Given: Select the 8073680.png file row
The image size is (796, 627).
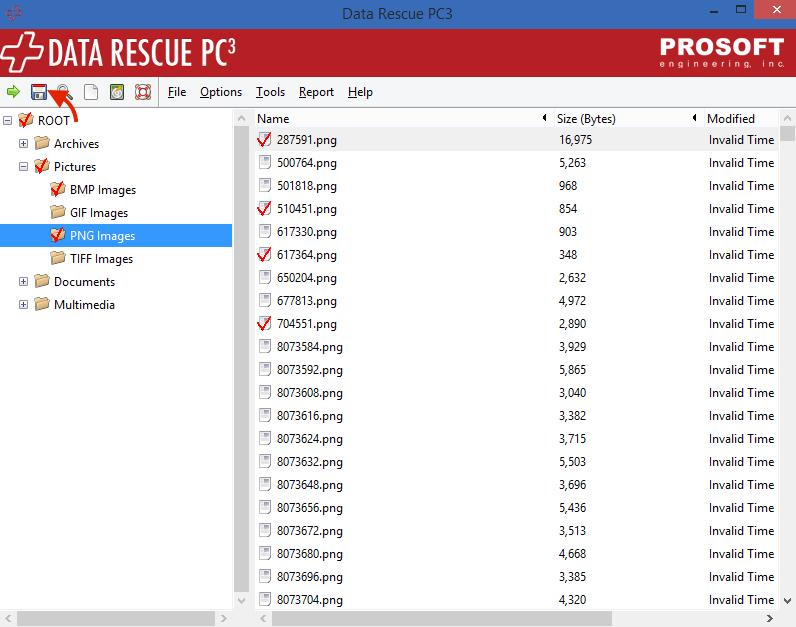Looking at the screenshot, I should click(516, 553).
